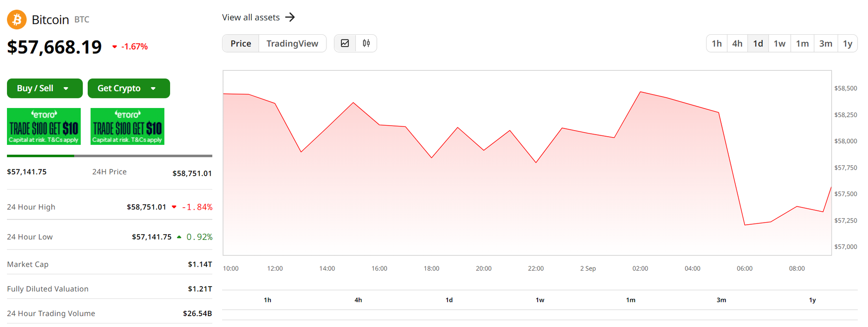Expand the Get Crypto dropdown
This screenshot has width=868, height=327.
pyautogui.click(x=128, y=88)
